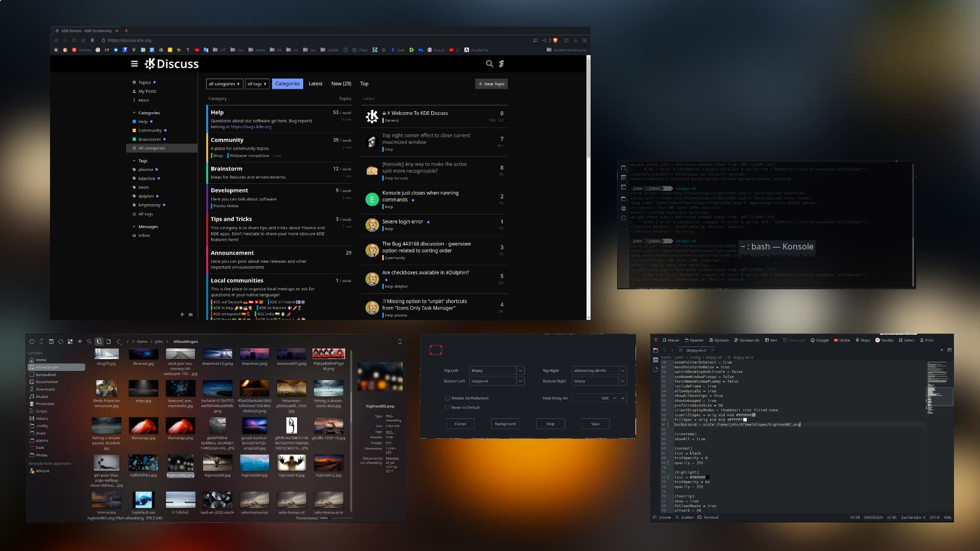Select the Categories tab in Discuss
This screenshot has width=980, height=551.
(x=287, y=84)
